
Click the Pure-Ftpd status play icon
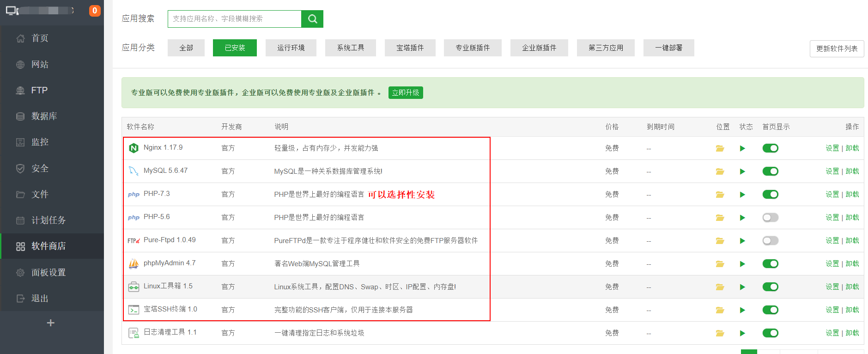pyautogui.click(x=742, y=241)
